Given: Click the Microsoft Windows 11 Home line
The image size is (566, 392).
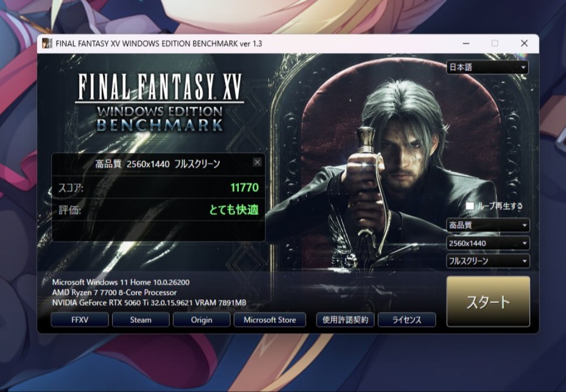Looking at the screenshot, I should [121, 282].
